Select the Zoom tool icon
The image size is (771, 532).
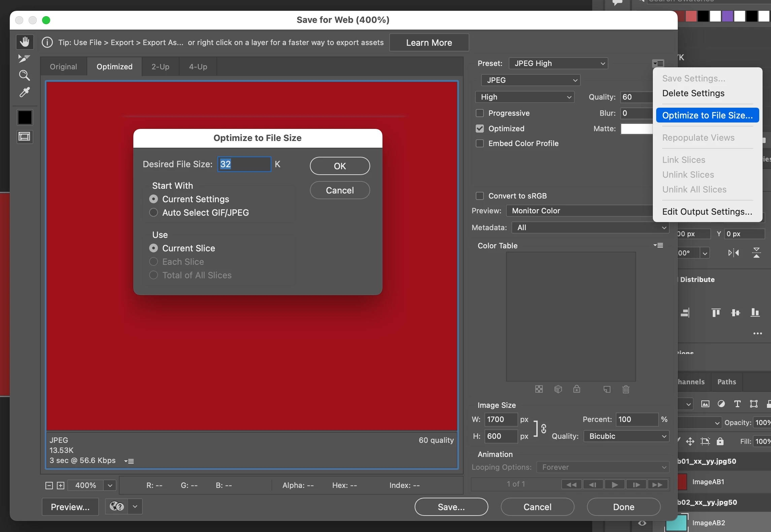point(24,75)
